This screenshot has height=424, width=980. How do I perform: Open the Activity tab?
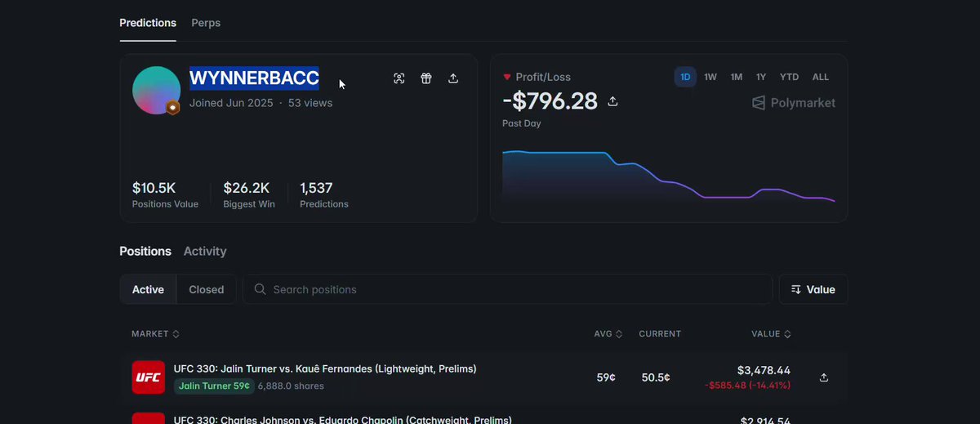(x=205, y=251)
